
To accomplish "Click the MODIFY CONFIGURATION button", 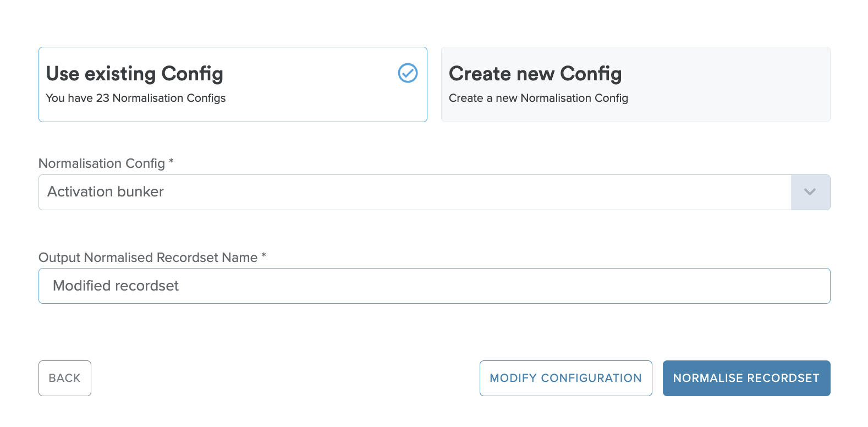I will [x=565, y=378].
